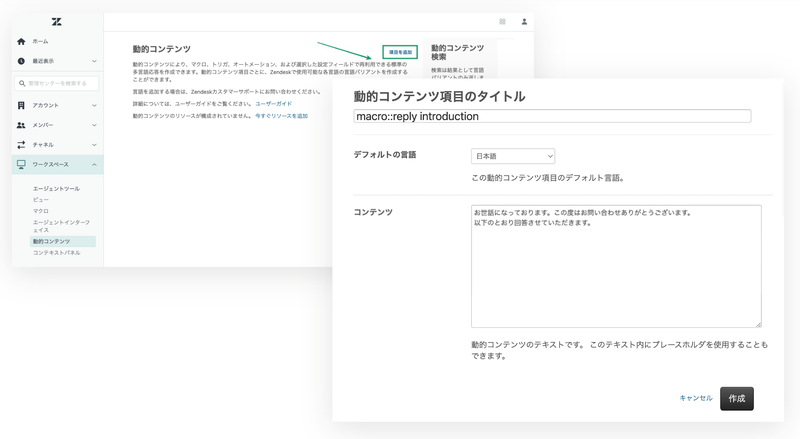Viewport: 800px width, 439px height.
Task: Click the search magnifier icon
Action: [x=22, y=83]
